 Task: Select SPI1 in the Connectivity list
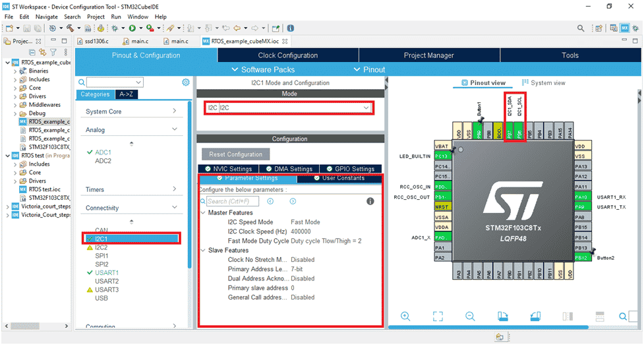coord(102,256)
